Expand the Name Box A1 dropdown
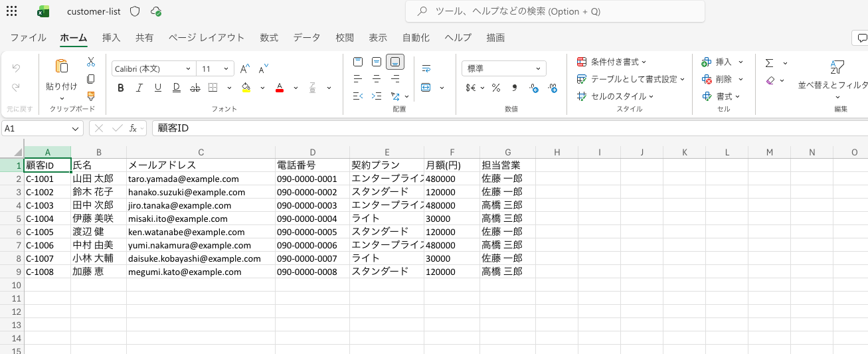 click(x=76, y=128)
